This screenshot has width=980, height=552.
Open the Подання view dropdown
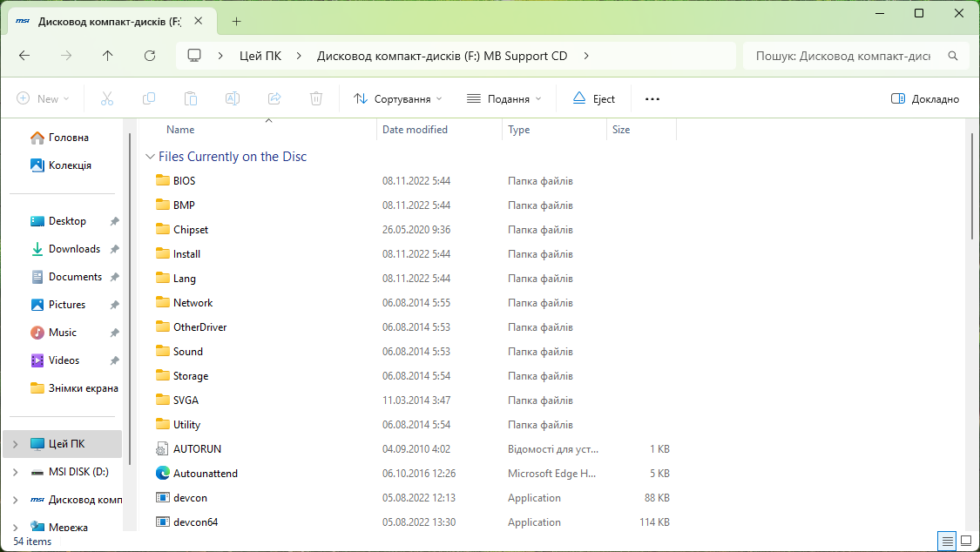[504, 98]
